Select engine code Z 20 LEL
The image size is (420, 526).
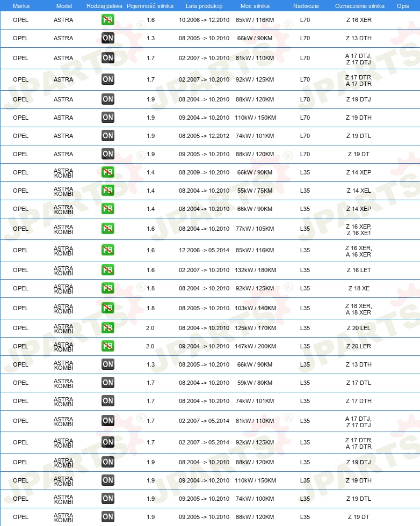click(359, 328)
